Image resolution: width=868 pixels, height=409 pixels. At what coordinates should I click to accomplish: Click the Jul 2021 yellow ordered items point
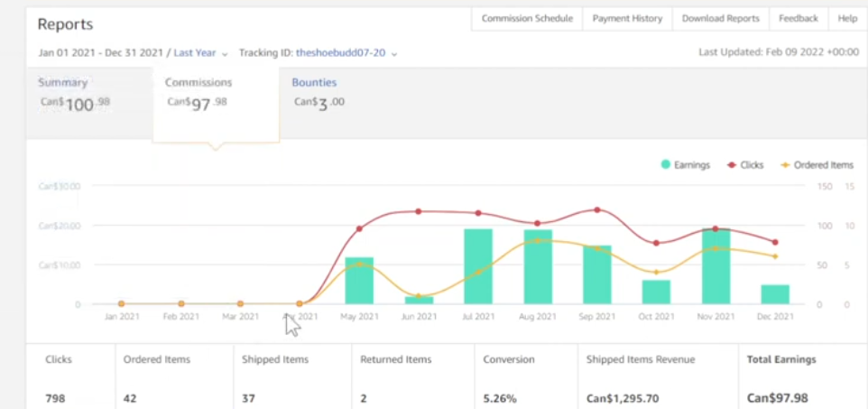click(x=478, y=272)
